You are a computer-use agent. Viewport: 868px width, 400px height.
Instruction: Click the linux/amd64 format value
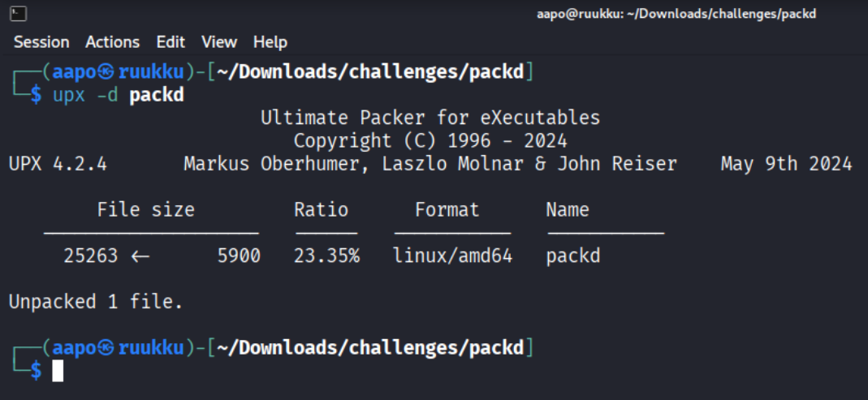[x=452, y=256]
